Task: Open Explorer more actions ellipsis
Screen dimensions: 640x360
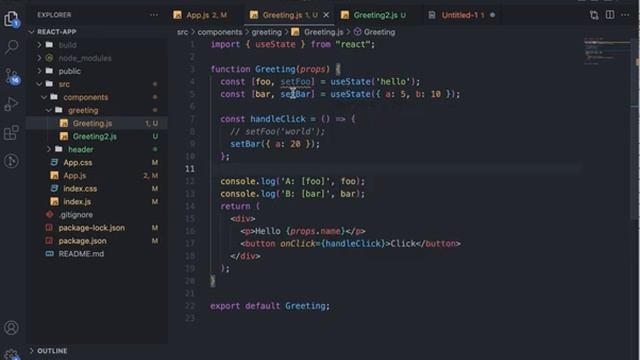Action: point(153,15)
